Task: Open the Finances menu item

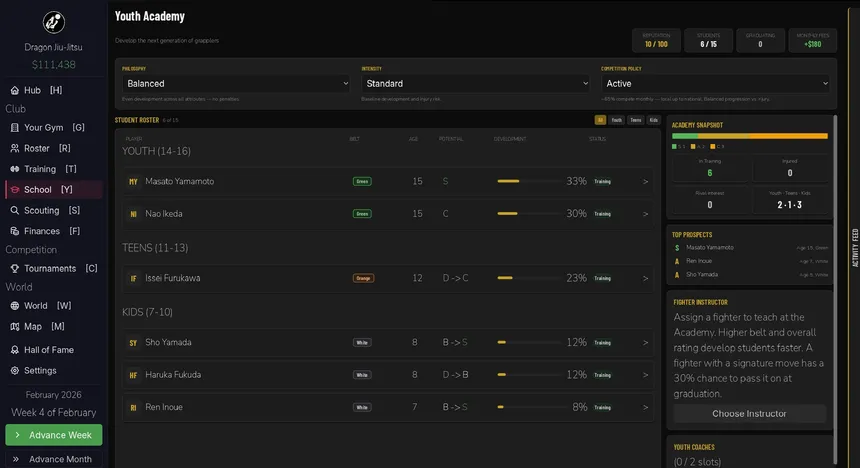Action: [x=54, y=232]
